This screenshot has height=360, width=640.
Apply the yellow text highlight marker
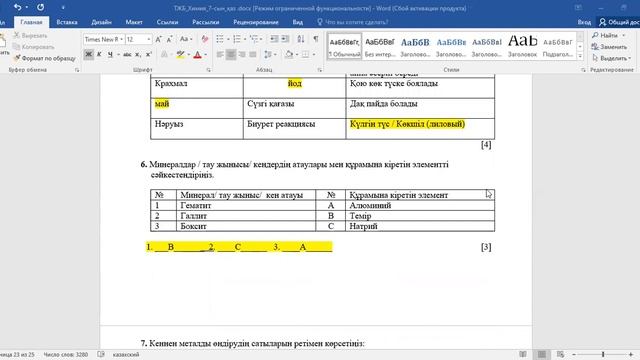pos(180,54)
